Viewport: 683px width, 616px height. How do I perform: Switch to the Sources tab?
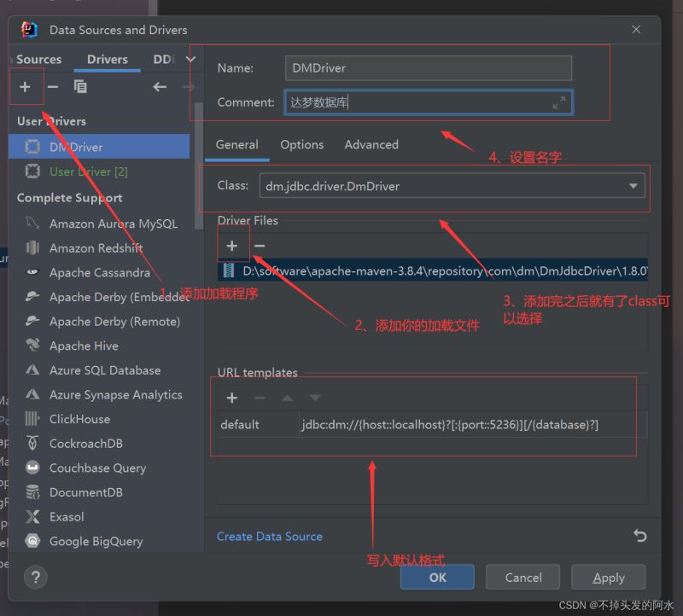click(38, 59)
